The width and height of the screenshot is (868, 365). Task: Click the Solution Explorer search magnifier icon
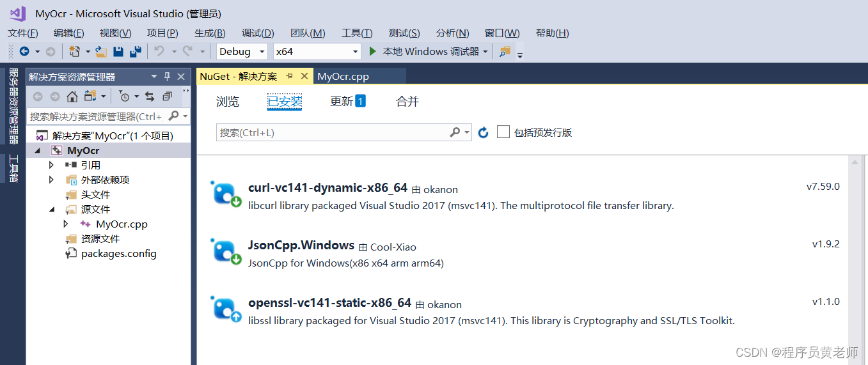pos(173,116)
